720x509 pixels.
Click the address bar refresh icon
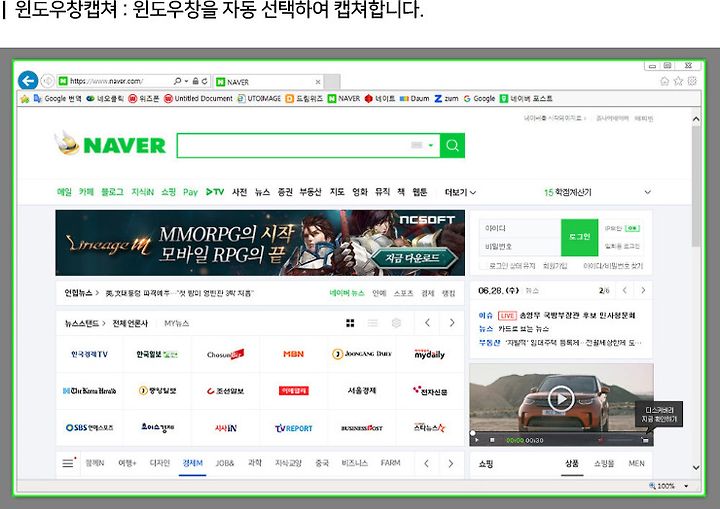205,81
